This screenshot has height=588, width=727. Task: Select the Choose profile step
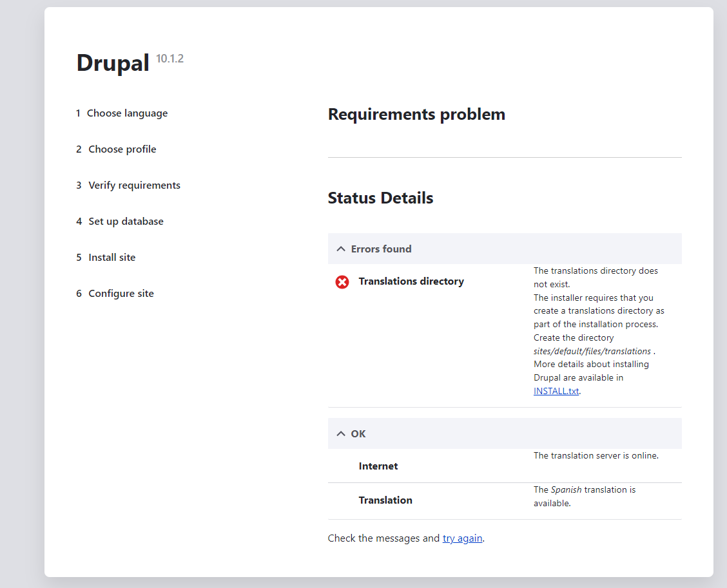pos(117,149)
